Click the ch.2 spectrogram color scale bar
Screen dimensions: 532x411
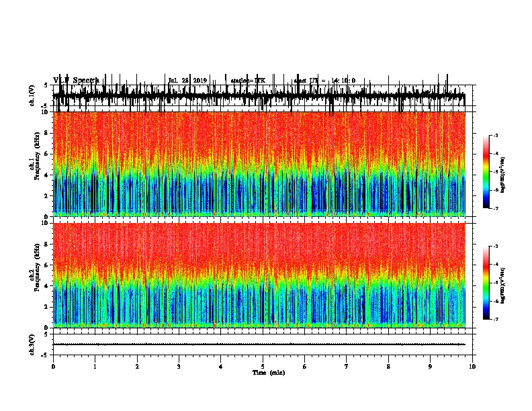tap(486, 283)
